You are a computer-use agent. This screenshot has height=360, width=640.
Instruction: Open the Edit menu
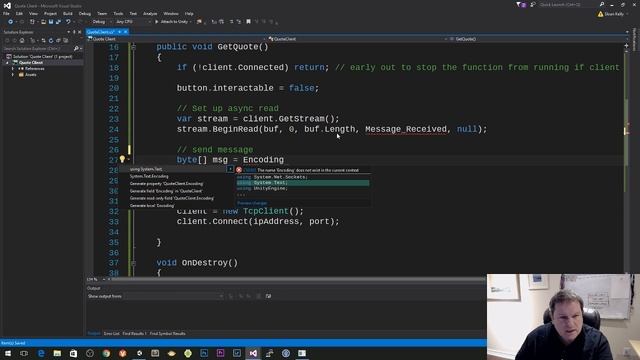coord(19,13)
